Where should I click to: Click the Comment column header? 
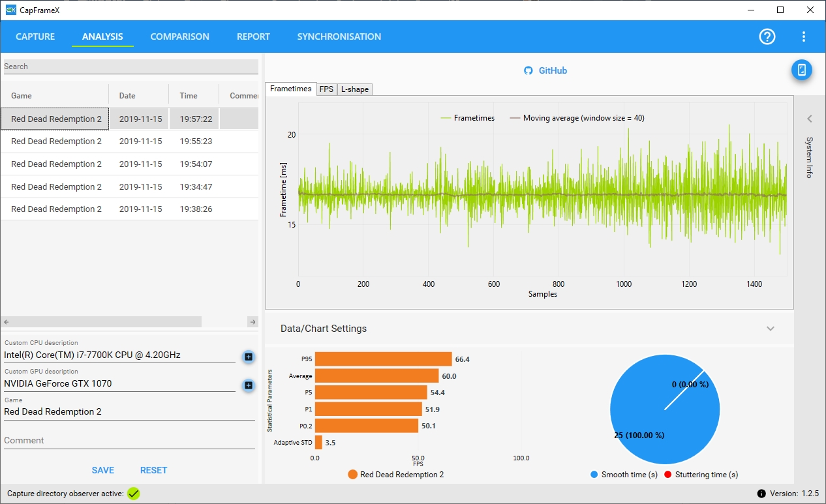[244, 95]
